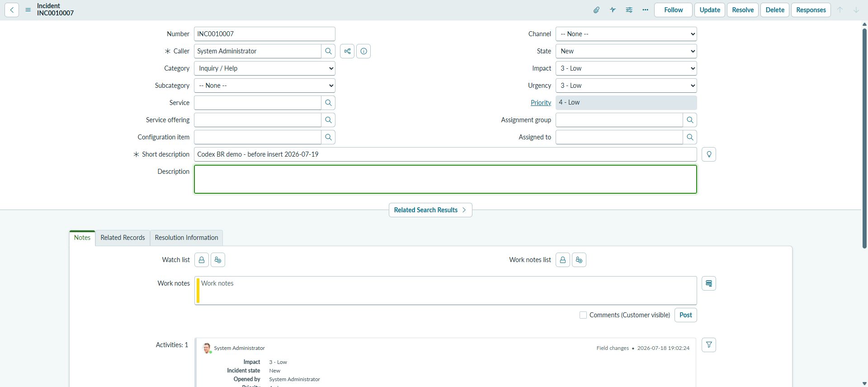Screen dimensions: 868x387
Task: Click the scrollbar down arrow at the bottom
Action: tap(864, 383)
